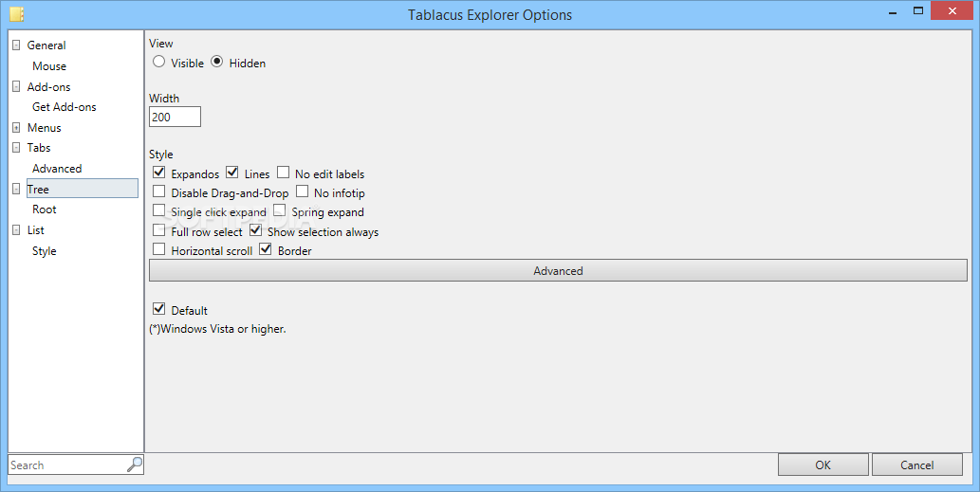Open the Root settings page

coord(45,210)
